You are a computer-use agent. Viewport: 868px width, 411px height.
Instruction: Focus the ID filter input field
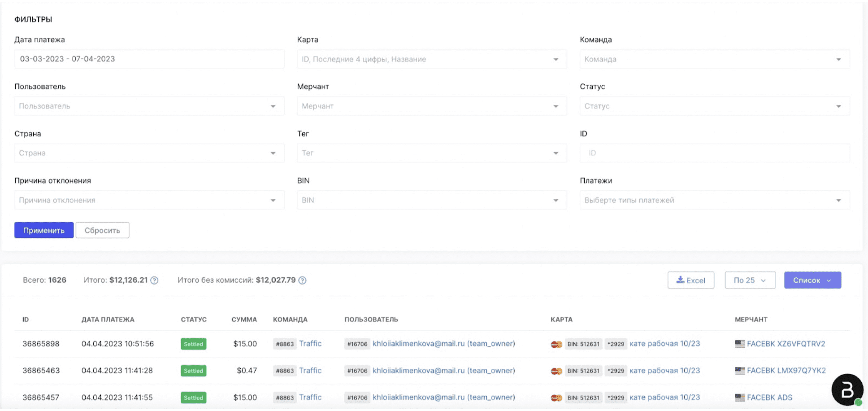pos(715,153)
